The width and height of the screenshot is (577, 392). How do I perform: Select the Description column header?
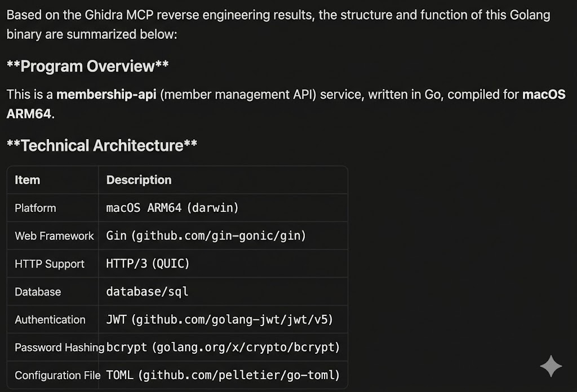coord(139,180)
